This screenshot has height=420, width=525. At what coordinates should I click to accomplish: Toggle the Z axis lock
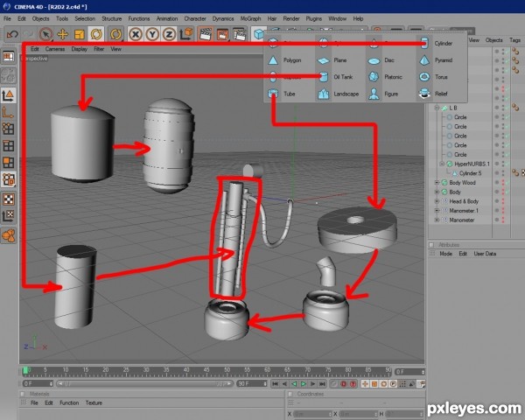click(169, 34)
